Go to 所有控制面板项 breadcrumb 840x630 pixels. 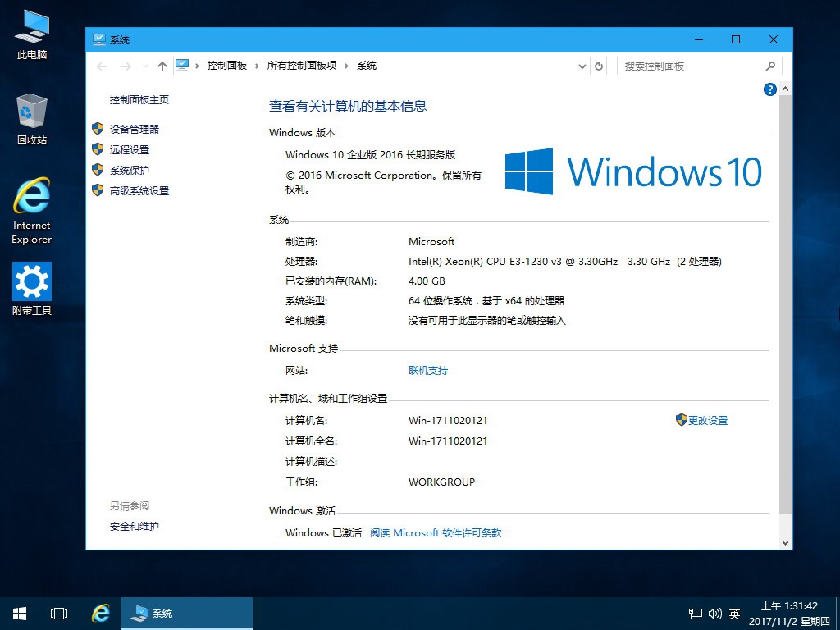pos(302,66)
